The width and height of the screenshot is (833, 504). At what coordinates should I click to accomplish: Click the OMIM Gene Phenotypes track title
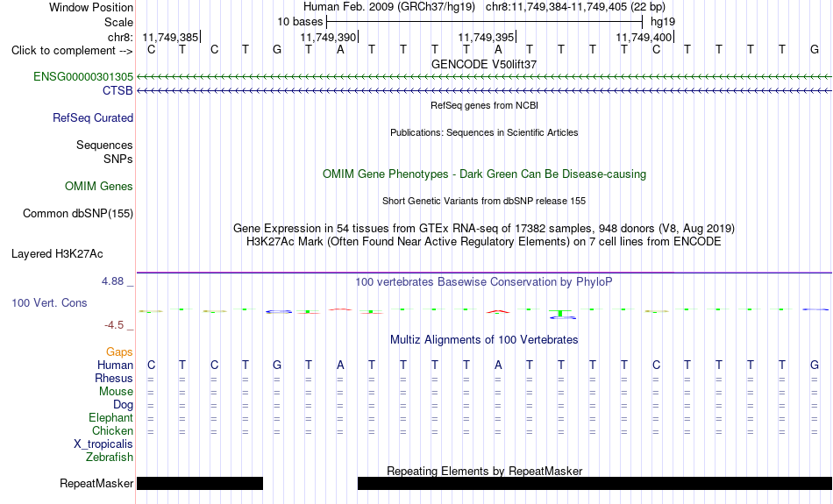485,174
